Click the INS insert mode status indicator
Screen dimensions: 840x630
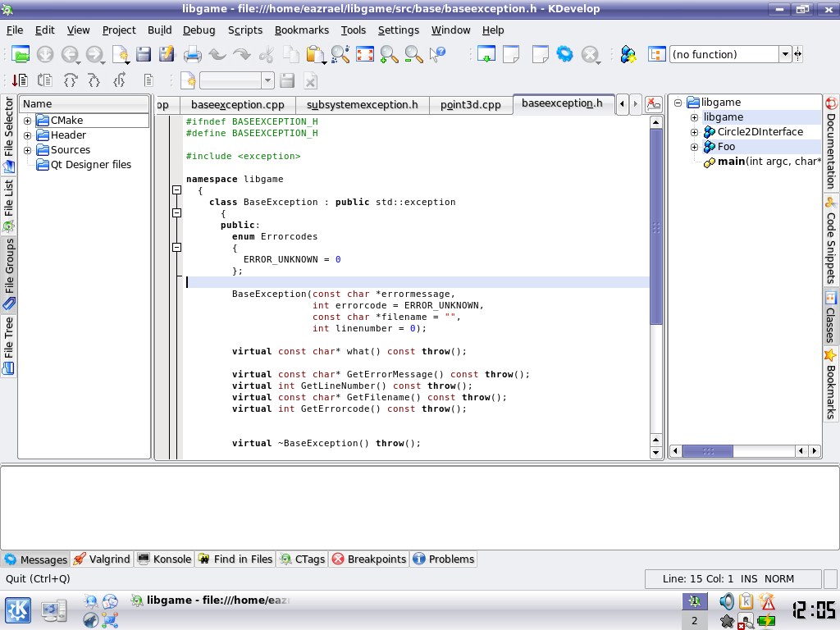point(748,578)
